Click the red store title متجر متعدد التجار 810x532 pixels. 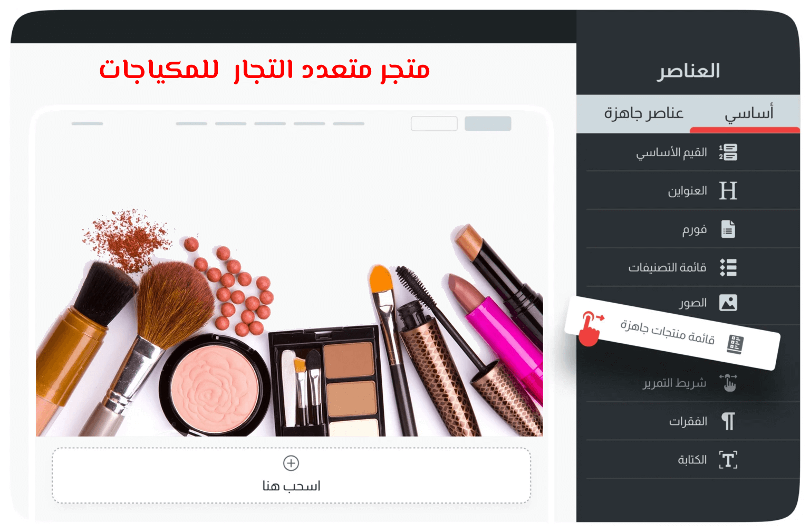pyautogui.click(x=332, y=70)
